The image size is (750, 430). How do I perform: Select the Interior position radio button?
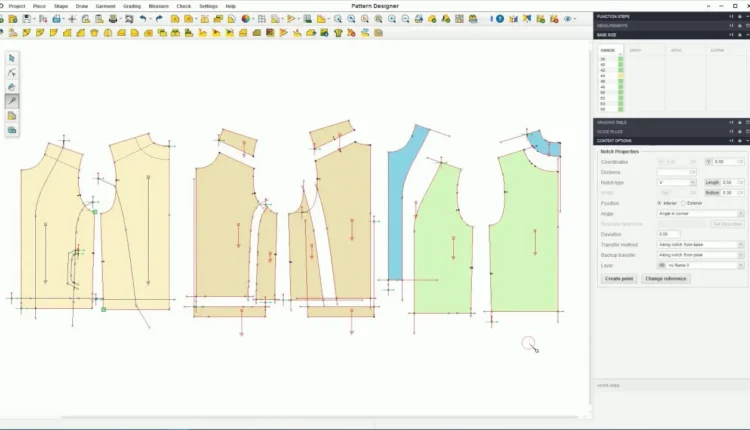coord(659,203)
